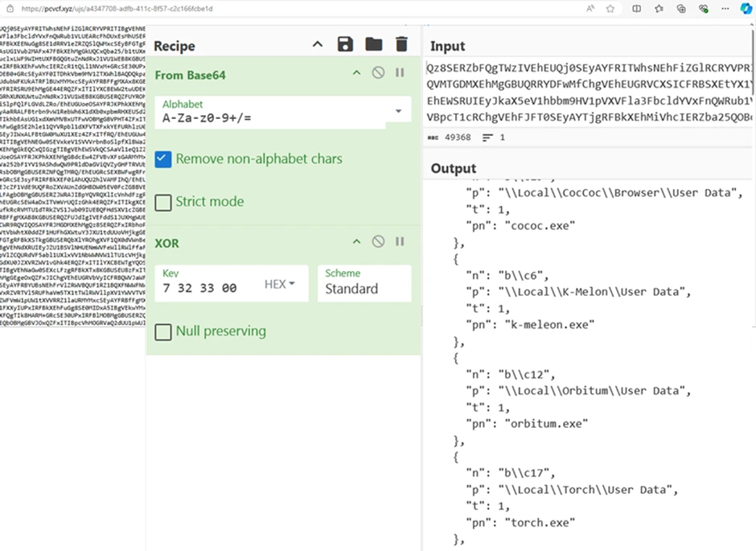Clear the entire recipe with the trash icon
Screen dimensions: 756x551
401,44
